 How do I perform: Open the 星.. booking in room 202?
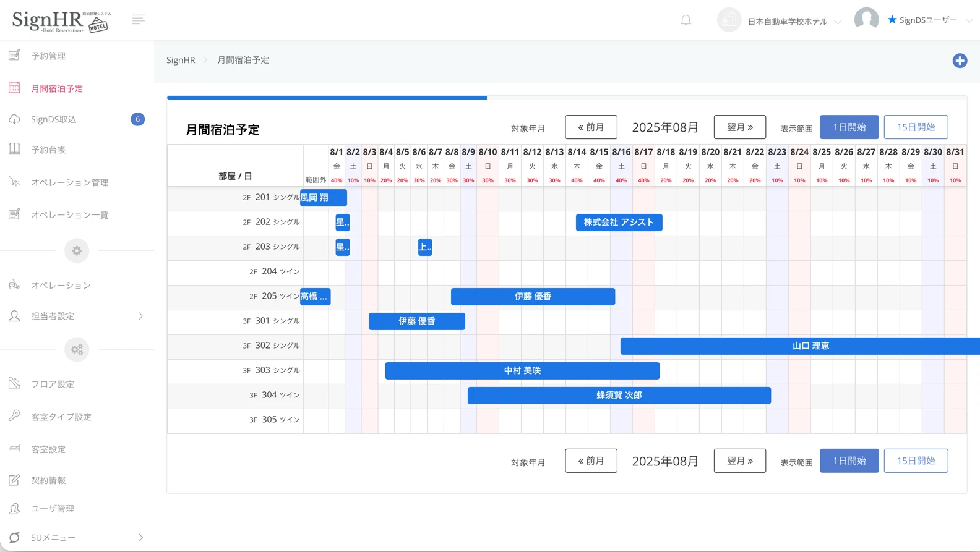343,223
